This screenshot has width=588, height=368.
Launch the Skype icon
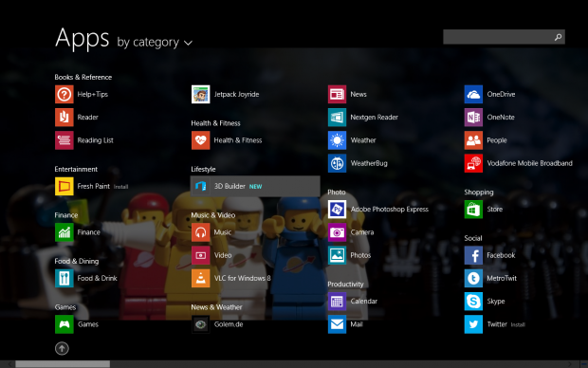click(x=473, y=302)
